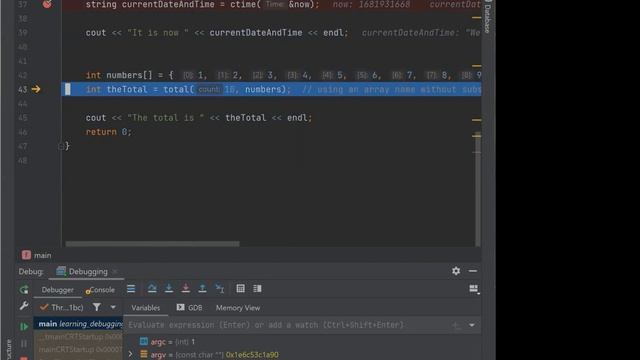The width and height of the screenshot is (640, 360).
Task: Click the argc = {int} 1 variable row
Action: pyautogui.click(x=302, y=342)
